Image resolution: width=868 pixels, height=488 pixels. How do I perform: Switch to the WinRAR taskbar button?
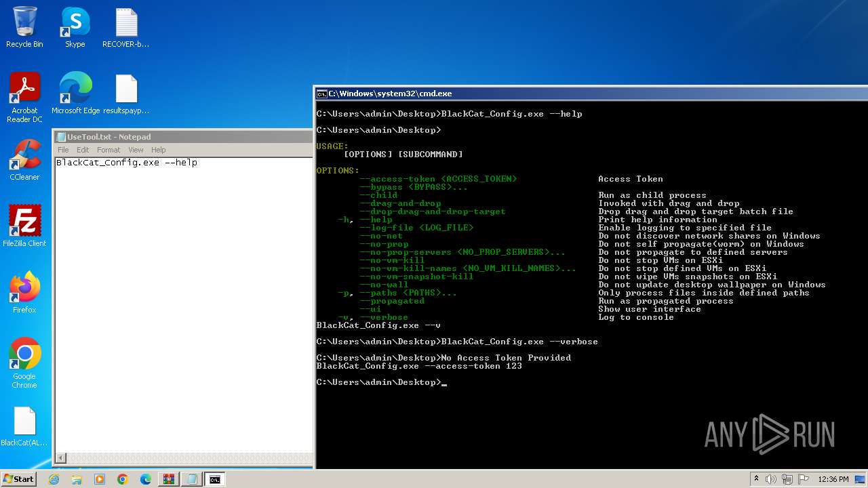click(168, 479)
